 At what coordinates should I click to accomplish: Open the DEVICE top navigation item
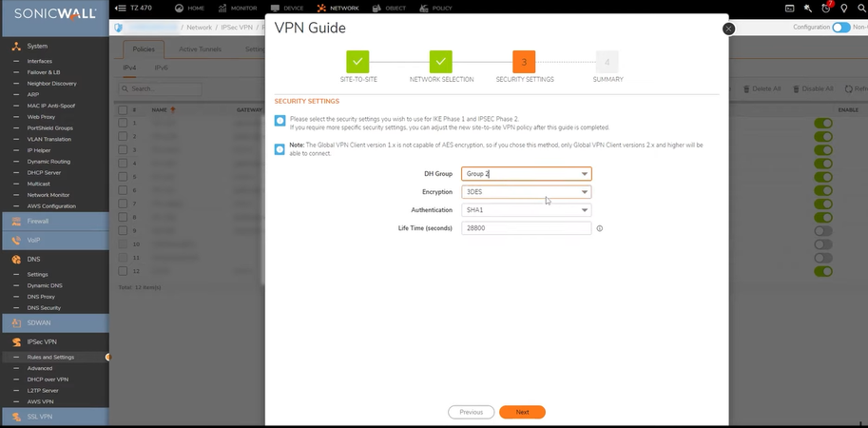(287, 9)
